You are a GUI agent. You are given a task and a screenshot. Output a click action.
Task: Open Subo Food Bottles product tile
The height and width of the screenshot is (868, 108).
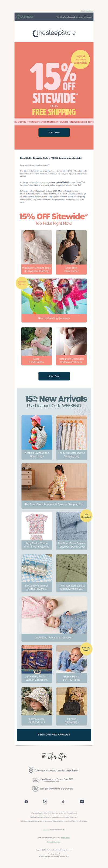pyautogui.click(x=37, y=346)
